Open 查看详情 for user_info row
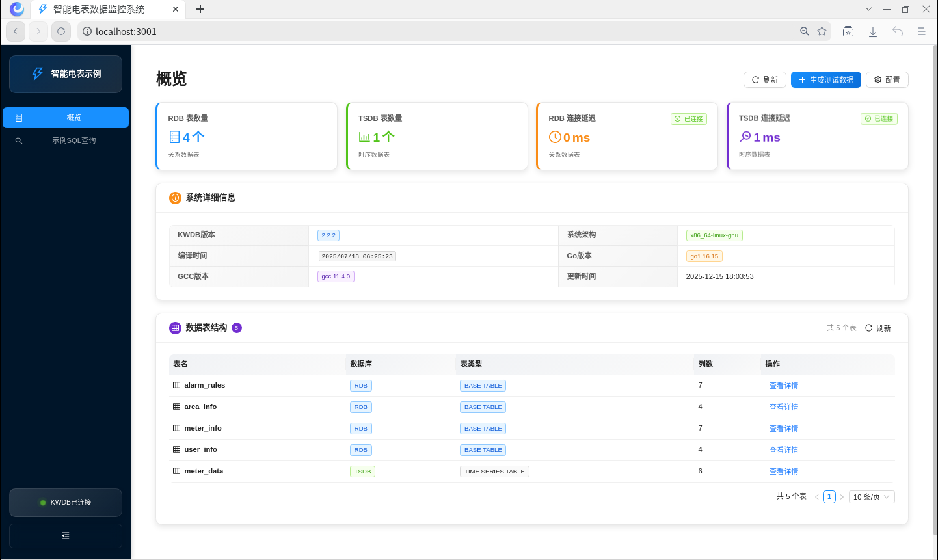Image resolution: width=938 pixels, height=560 pixels. pos(783,450)
